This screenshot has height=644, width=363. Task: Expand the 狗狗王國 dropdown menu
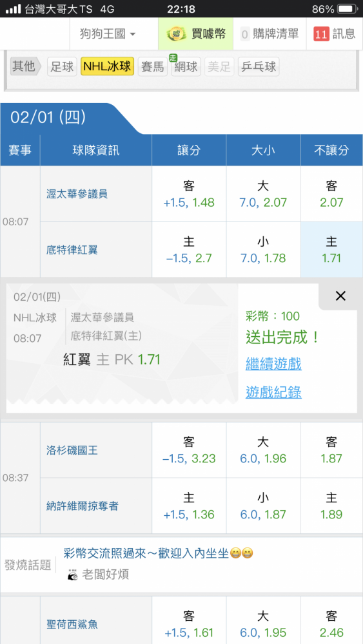point(108,33)
